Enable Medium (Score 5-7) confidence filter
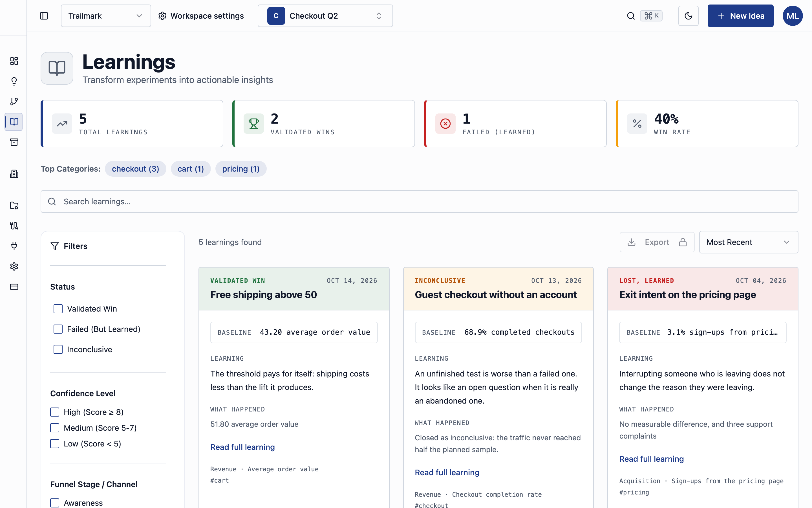The width and height of the screenshot is (812, 508). (55, 428)
